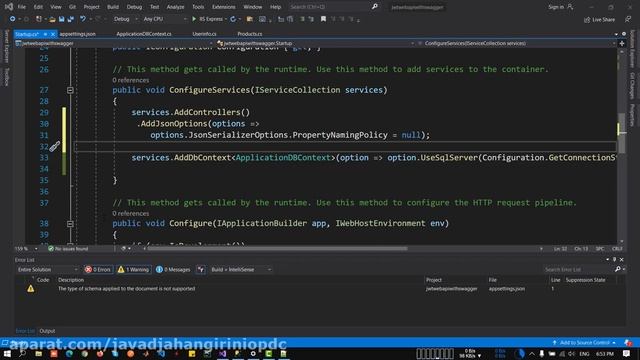Click the screwdriver quick actions icon on line 32
Screen dimensions: 640x360
click(x=55, y=146)
